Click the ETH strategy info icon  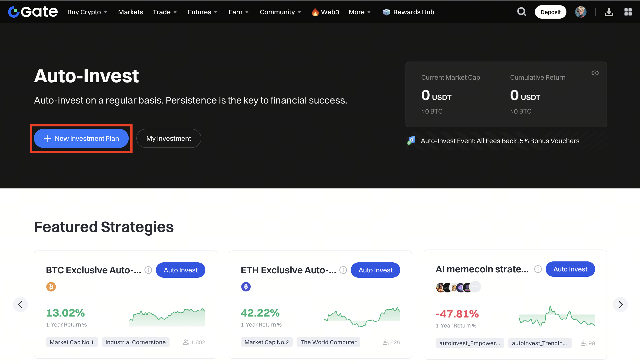click(343, 270)
